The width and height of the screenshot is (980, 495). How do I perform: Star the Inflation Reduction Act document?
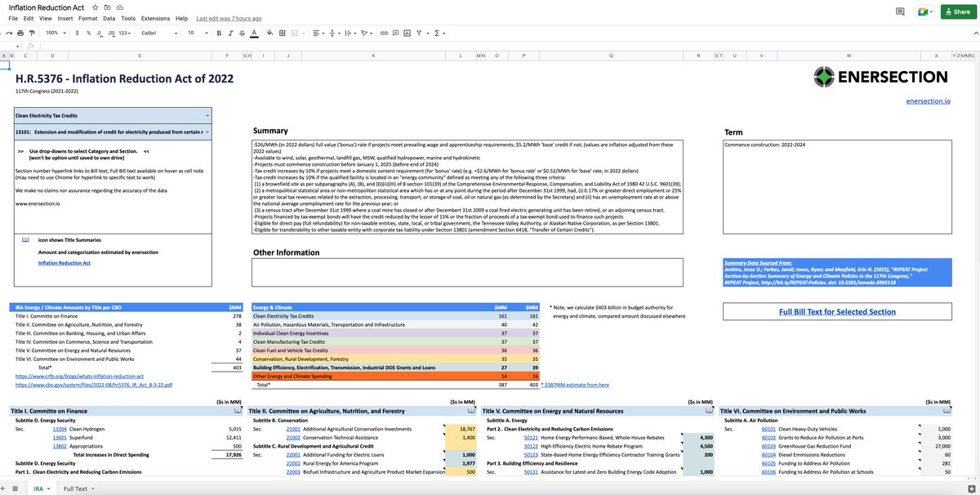[95, 7]
